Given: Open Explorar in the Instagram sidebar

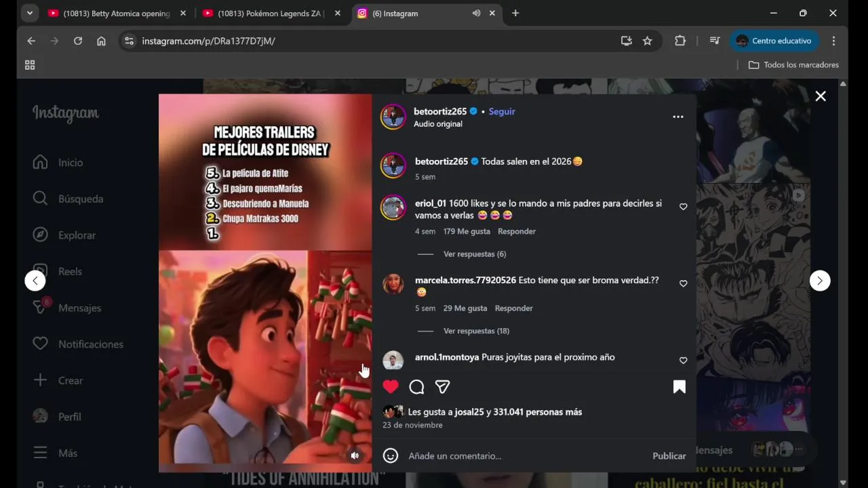Looking at the screenshot, I should point(64,235).
